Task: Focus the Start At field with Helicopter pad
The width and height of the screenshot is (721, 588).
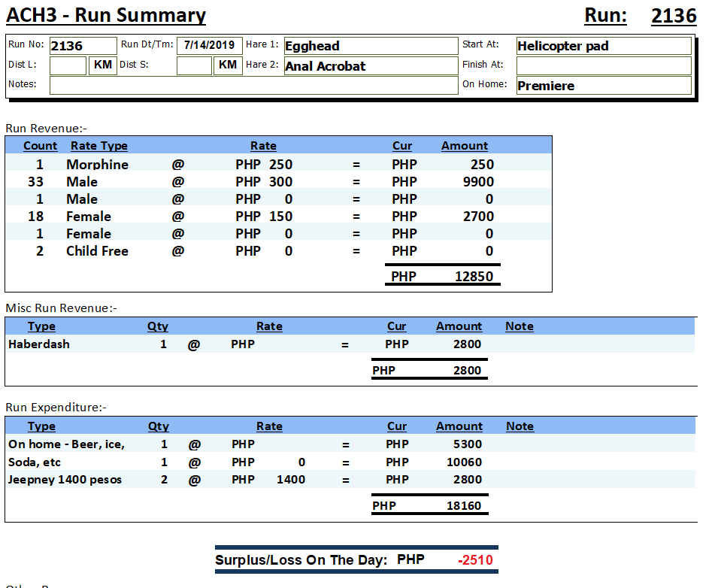Action: pos(603,46)
